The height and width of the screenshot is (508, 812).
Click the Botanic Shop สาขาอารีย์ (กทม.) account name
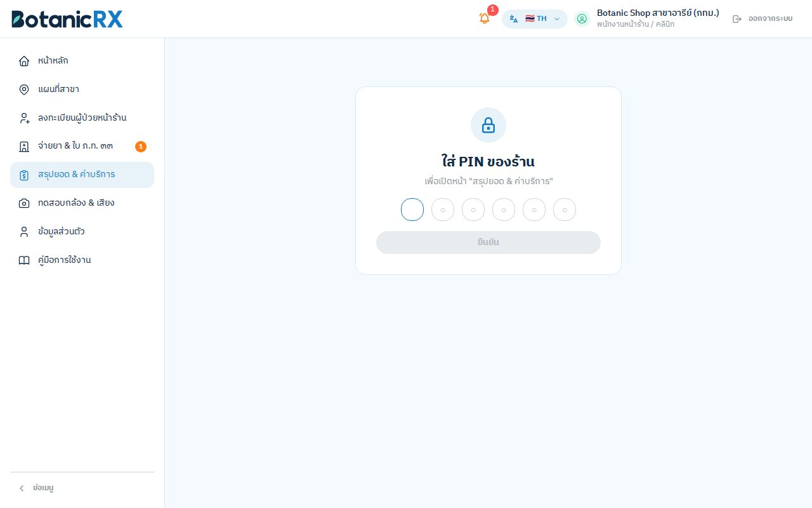pos(658,13)
